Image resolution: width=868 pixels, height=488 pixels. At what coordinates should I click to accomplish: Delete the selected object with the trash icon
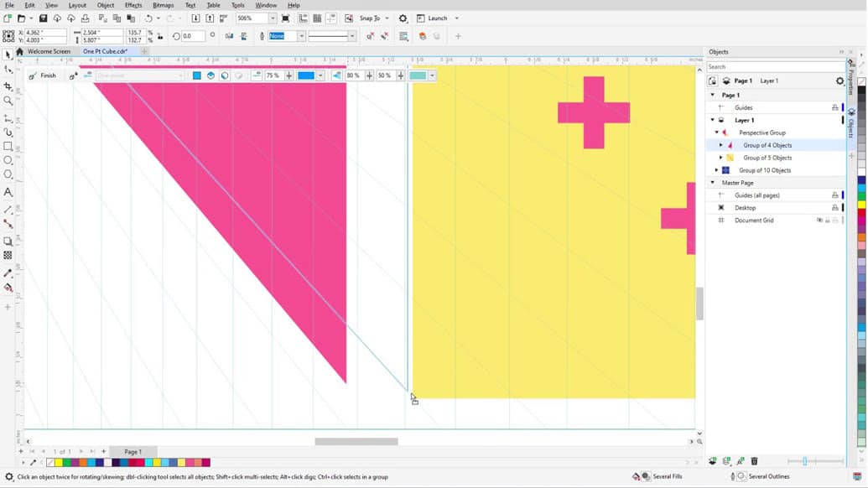point(754,461)
